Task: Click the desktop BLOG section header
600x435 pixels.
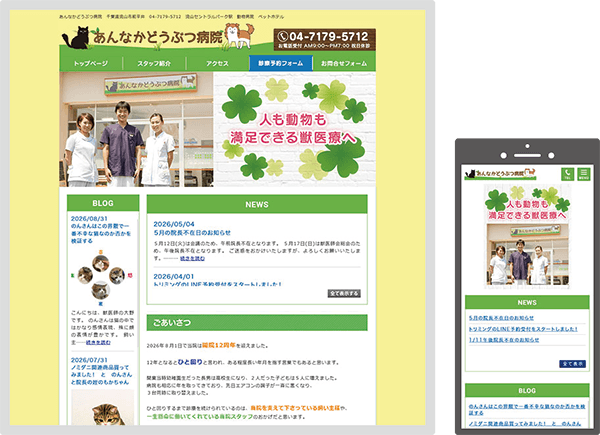Action: (103, 203)
